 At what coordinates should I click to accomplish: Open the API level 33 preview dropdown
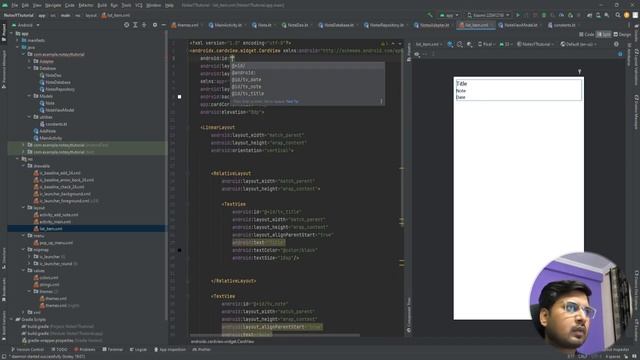point(506,44)
